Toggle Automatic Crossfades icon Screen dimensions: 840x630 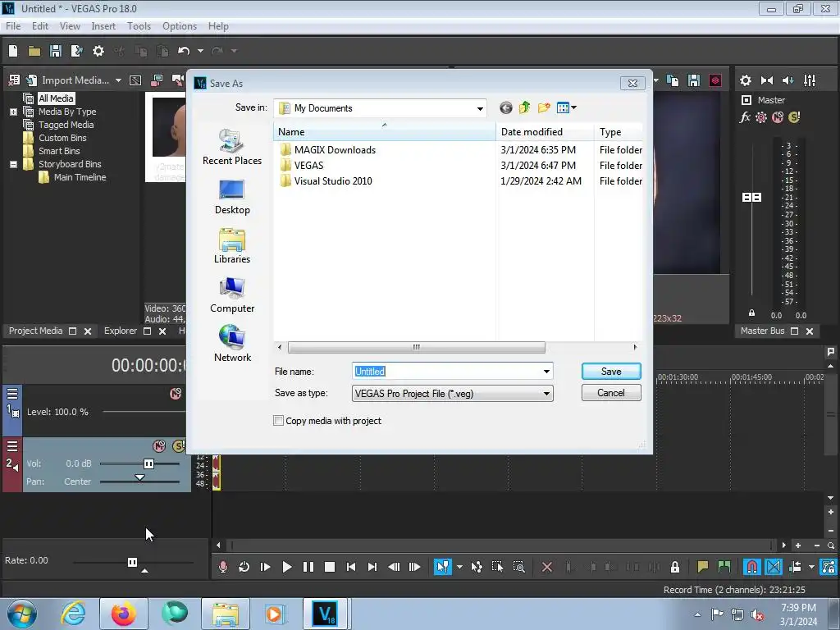pyautogui.click(x=774, y=567)
